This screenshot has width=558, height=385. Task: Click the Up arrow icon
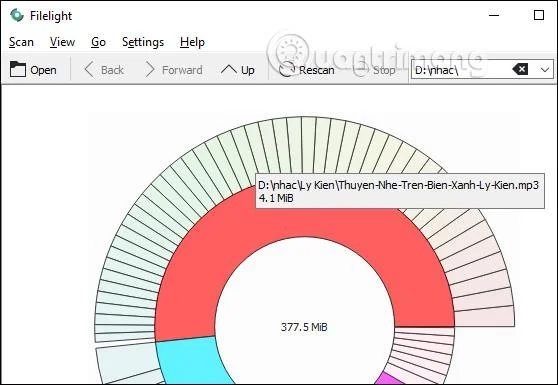228,69
